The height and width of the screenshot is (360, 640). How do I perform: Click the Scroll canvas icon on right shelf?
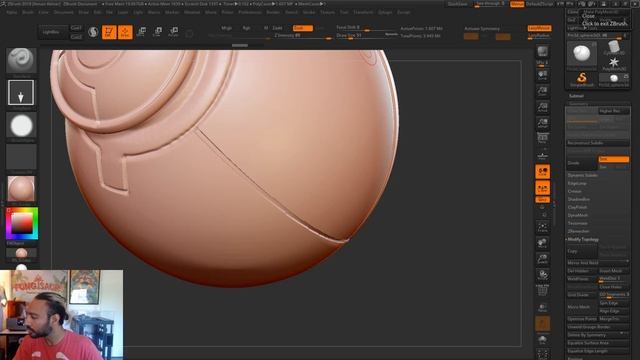coord(542,75)
